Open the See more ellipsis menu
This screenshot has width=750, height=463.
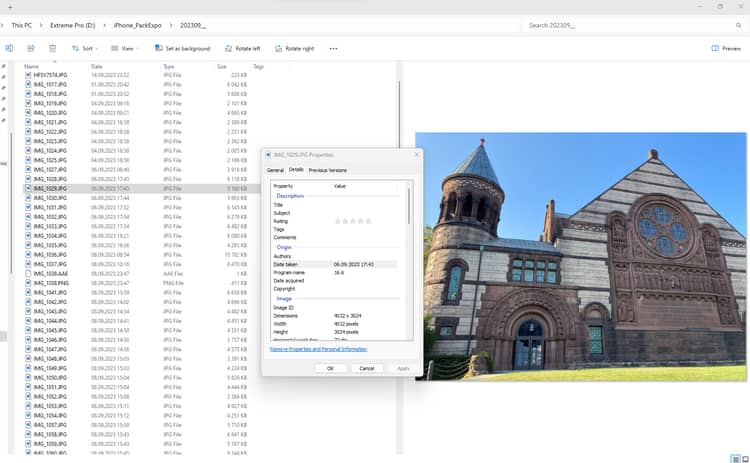[333, 48]
